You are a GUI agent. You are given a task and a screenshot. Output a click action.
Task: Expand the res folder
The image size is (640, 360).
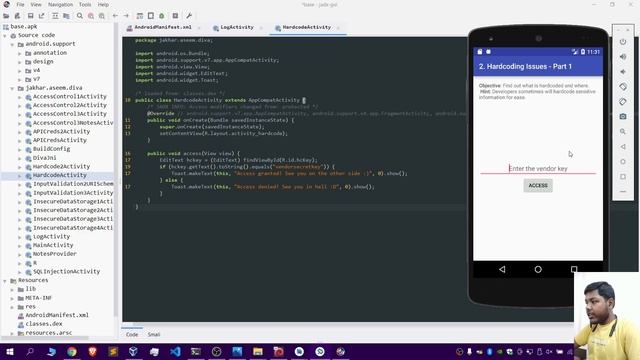tap(12, 307)
